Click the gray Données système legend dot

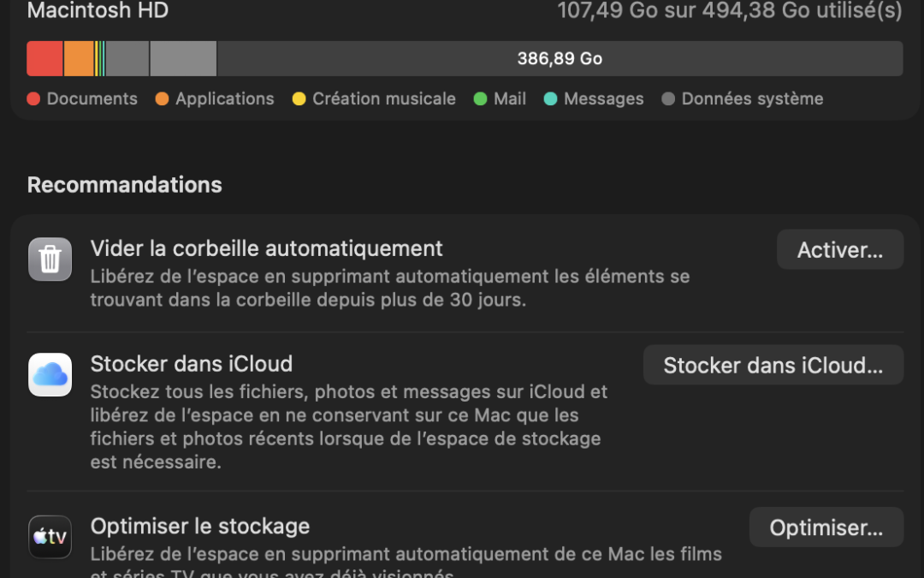(x=668, y=99)
